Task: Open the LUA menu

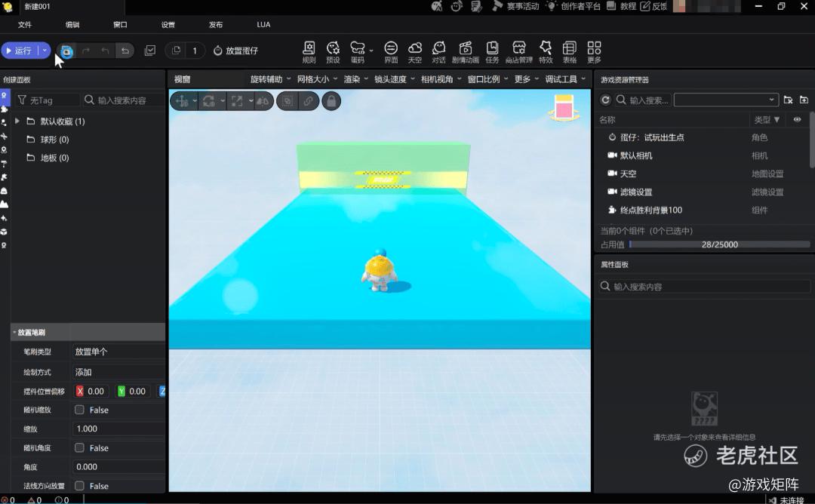Action: [263, 24]
